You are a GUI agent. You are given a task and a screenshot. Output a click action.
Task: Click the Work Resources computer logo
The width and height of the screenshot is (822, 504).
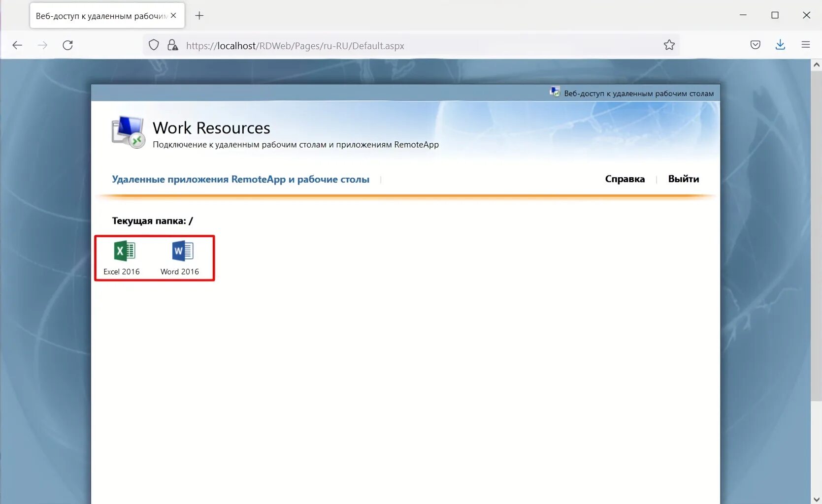pos(128,132)
